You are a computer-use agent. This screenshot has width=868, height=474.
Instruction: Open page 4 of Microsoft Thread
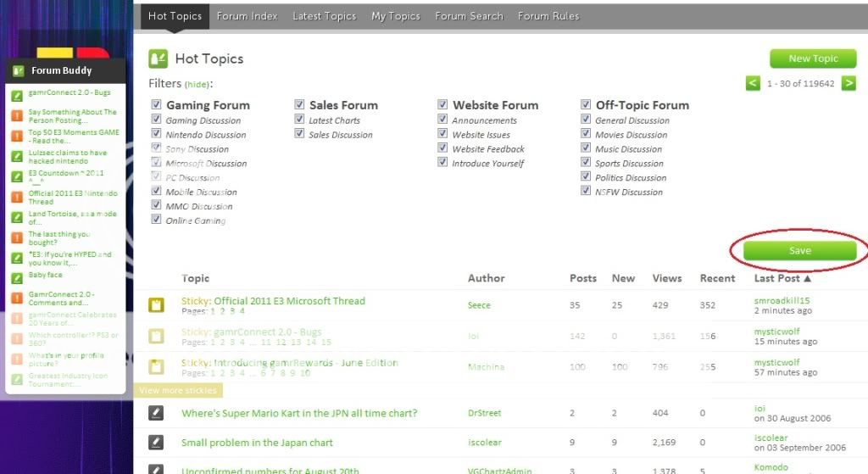pos(242,311)
